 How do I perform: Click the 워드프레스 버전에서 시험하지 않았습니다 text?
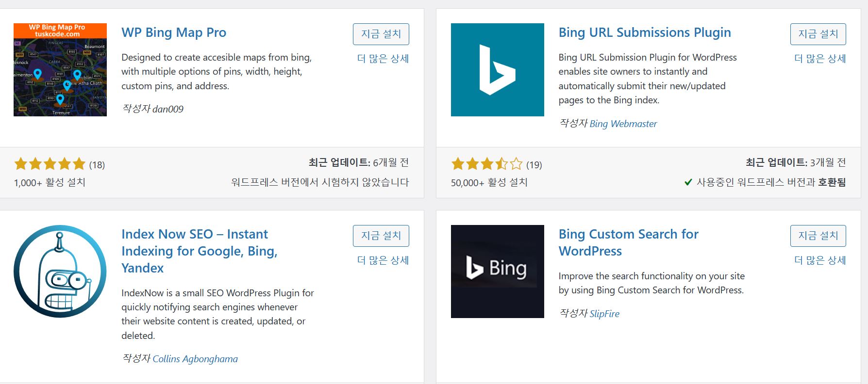point(320,182)
